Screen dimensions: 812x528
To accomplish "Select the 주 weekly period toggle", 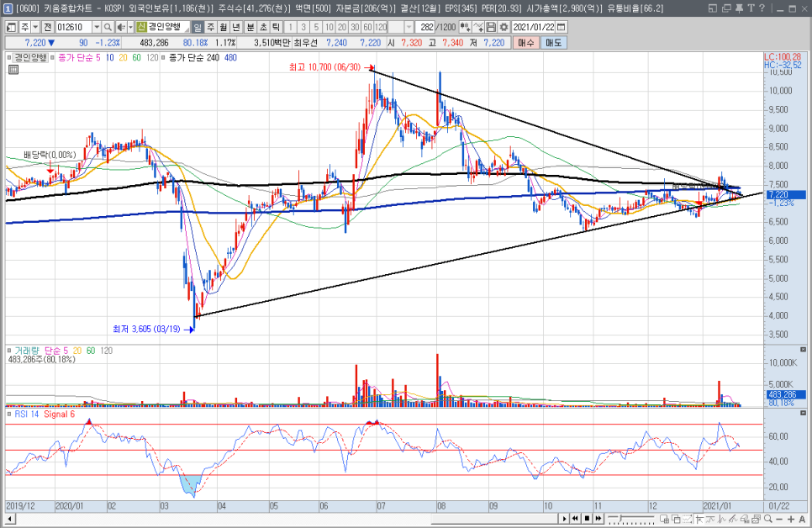I will [211, 27].
